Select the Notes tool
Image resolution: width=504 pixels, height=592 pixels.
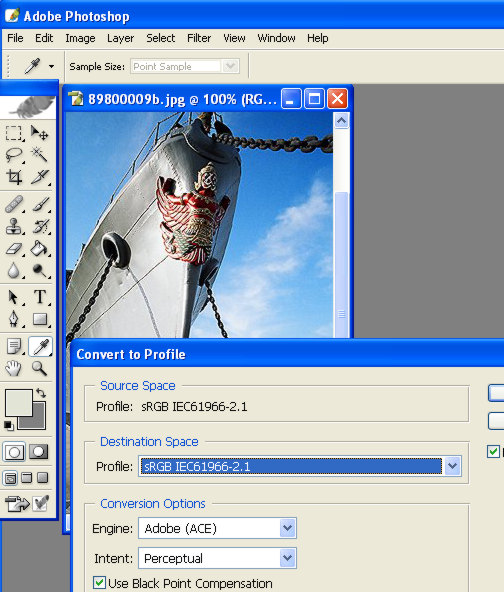[14, 346]
